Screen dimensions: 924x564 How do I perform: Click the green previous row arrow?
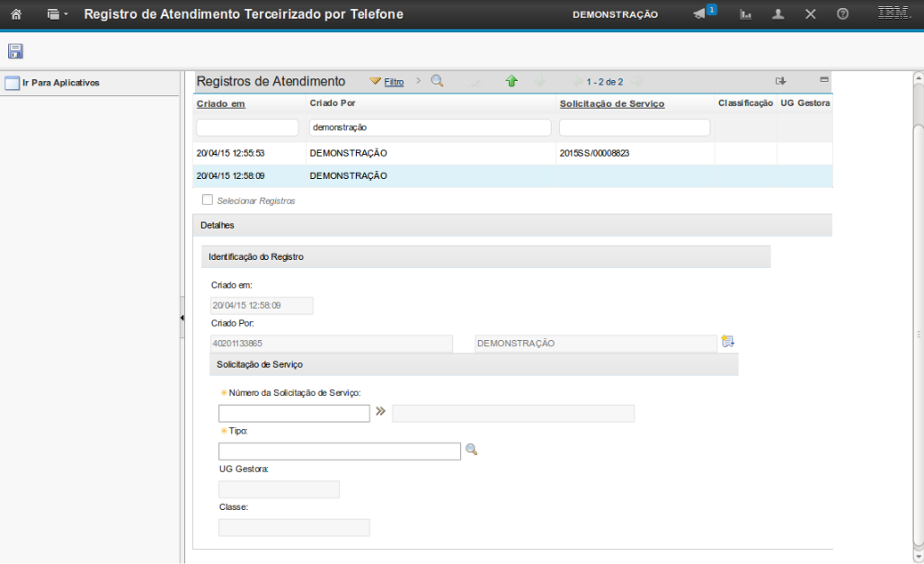(511, 81)
